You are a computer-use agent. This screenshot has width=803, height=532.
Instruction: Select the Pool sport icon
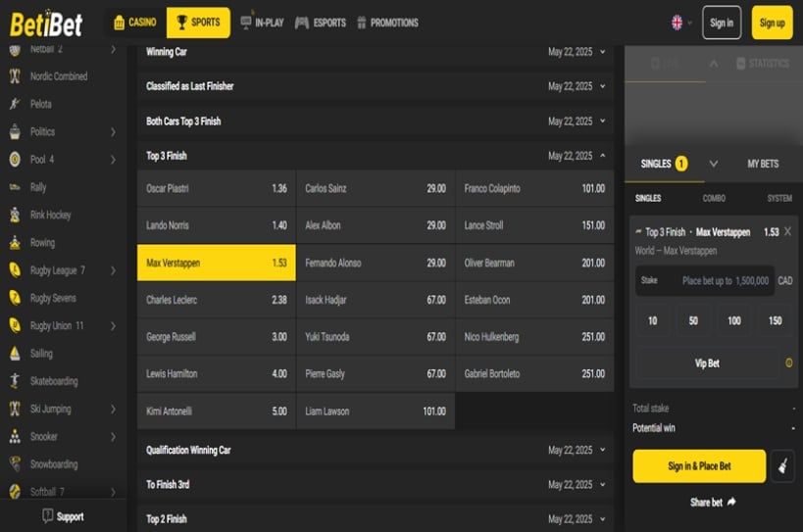tap(15, 159)
